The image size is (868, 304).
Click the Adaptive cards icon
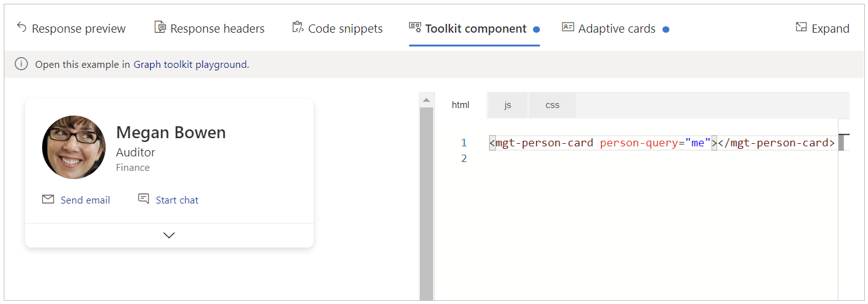click(568, 28)
